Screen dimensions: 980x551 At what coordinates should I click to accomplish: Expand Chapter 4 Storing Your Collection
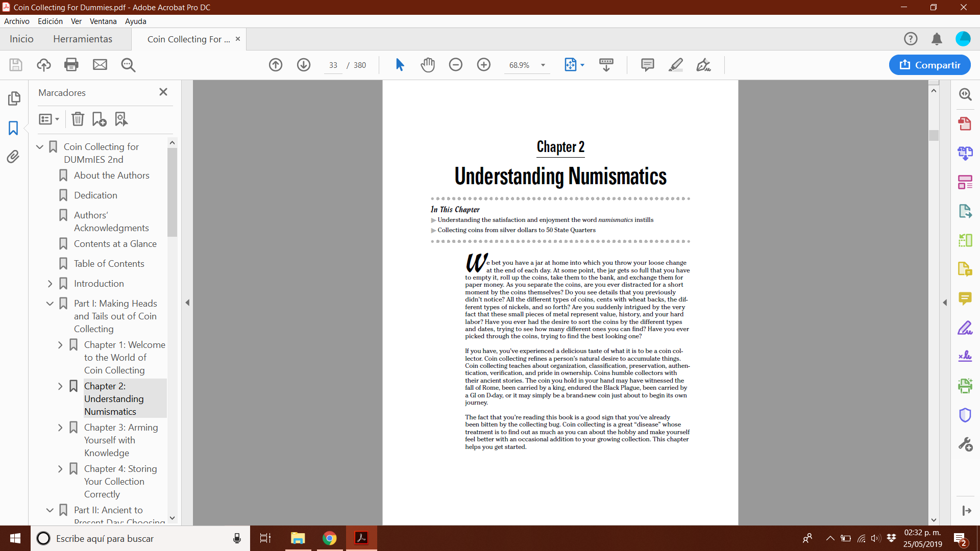[x=60, y=469]
